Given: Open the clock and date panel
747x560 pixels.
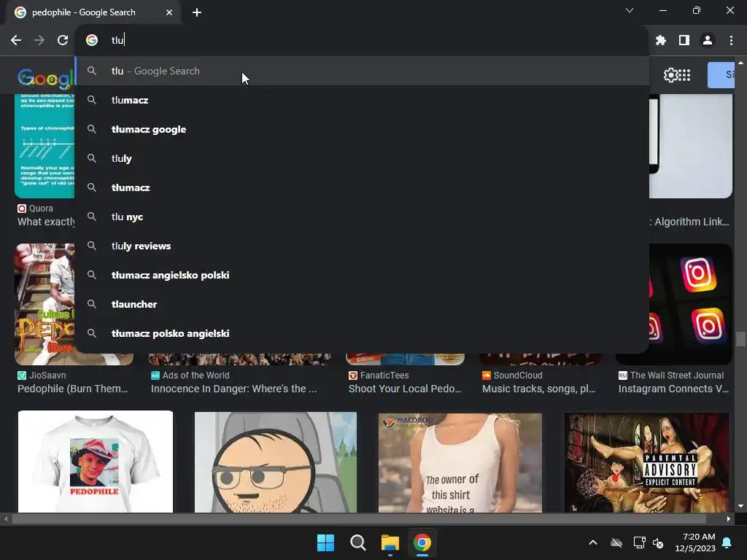Looking at the screenshot, I should pos(695,542).
